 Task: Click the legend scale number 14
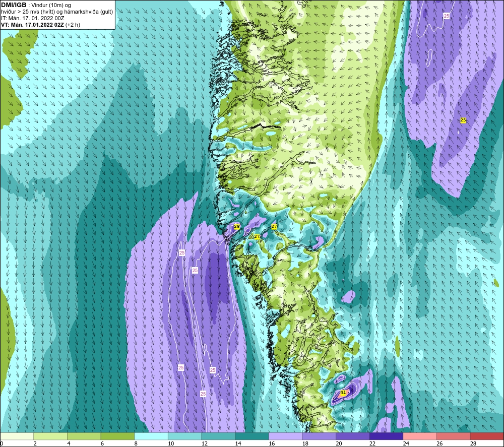pos(238,443)
